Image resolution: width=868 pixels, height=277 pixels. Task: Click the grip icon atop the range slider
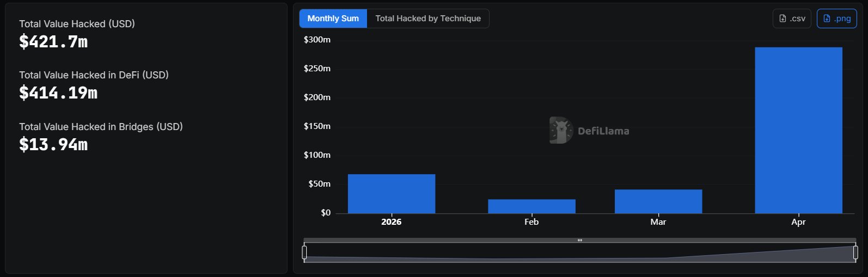point(580,240)
